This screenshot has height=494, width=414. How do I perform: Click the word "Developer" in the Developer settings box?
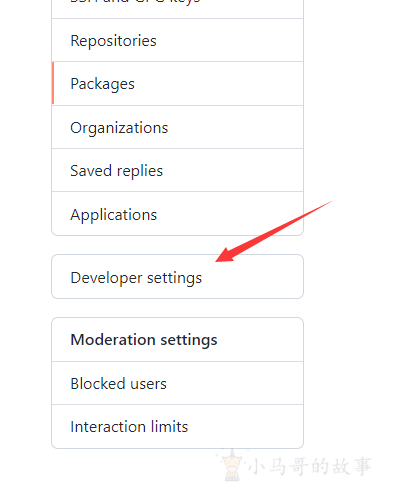tap(106, 278)
